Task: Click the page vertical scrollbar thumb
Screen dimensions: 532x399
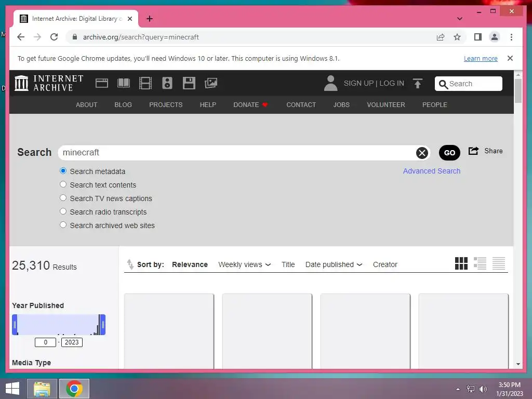Action: (x=518, y=90)
